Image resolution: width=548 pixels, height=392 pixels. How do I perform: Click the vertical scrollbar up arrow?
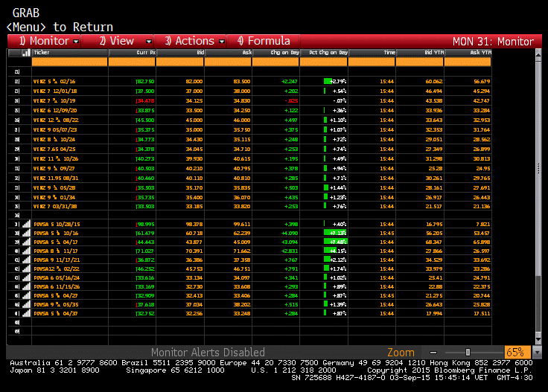538,55
